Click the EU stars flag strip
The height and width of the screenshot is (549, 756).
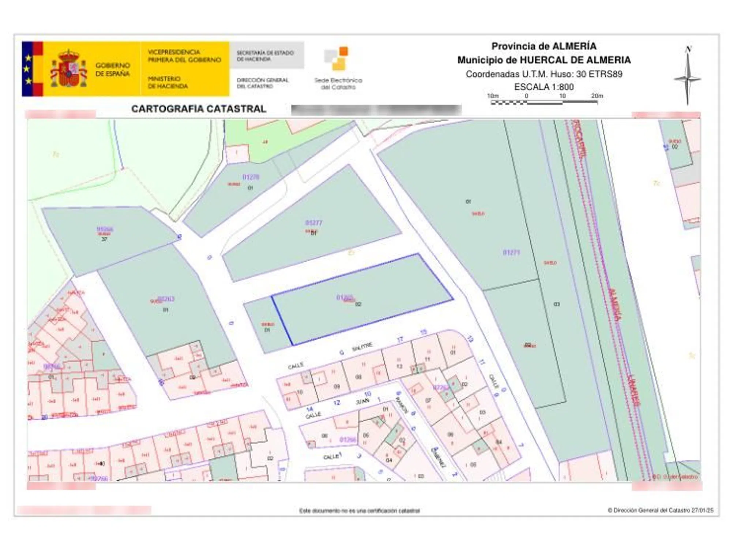click(27, 69)
